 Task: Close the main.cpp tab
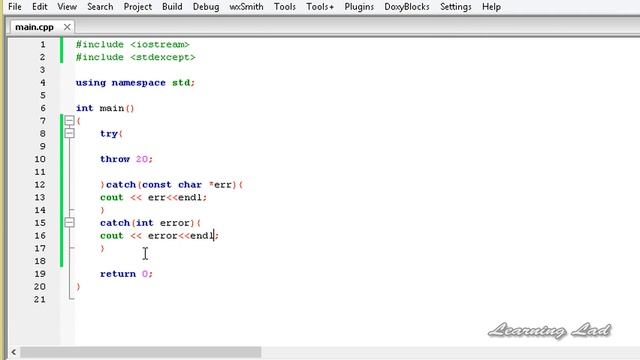(67, 27)
